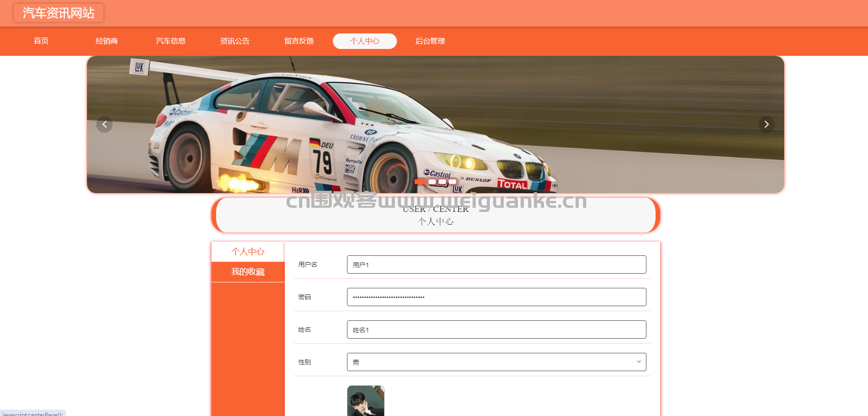Focus the 密码 password field
This screenshot has width=868, height=416.
pos(496,297)
